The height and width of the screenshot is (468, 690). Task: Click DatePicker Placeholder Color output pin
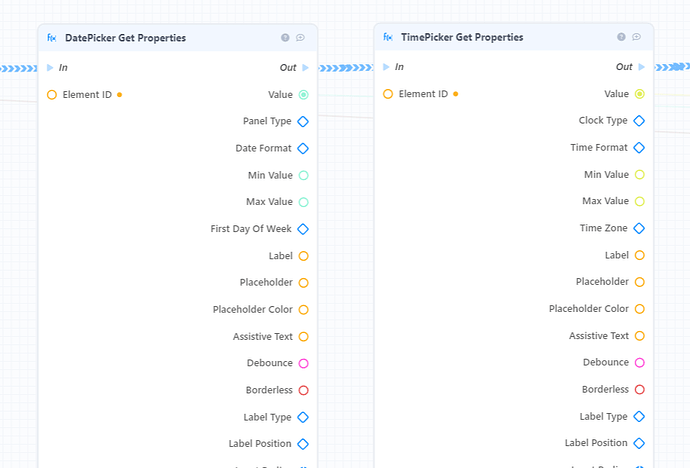pos(304,310)
